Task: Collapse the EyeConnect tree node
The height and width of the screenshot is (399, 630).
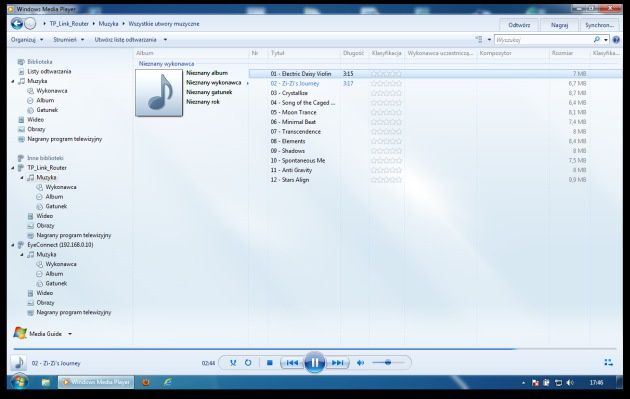Action: [x=13, y=245]
